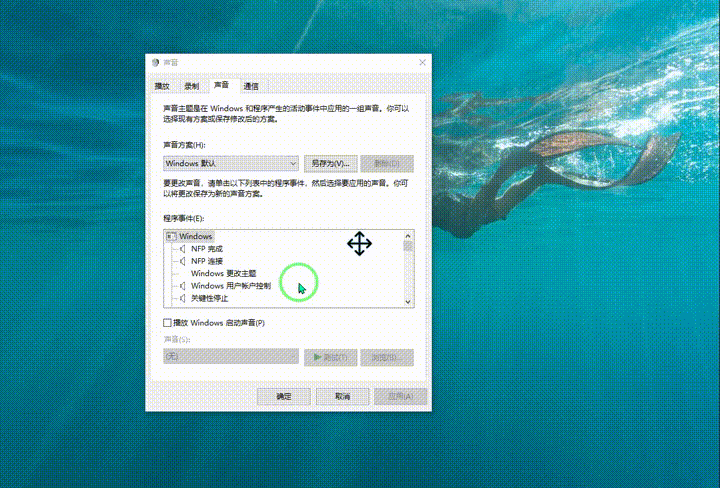Click the 取消 button
The width and height of the screenshot is (720, 488).
tap(343, 396)
